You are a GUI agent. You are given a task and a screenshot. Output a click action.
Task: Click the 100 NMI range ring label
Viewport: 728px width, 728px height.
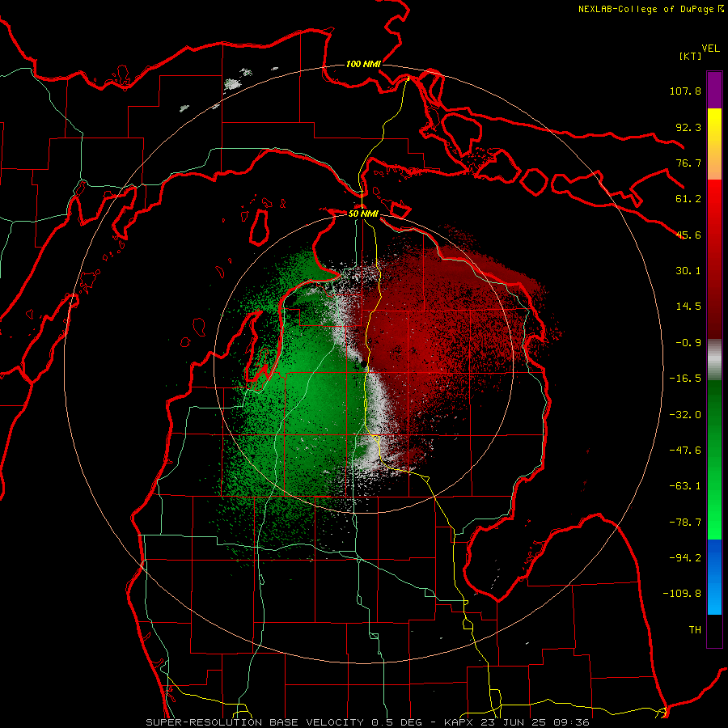(363, 64)
